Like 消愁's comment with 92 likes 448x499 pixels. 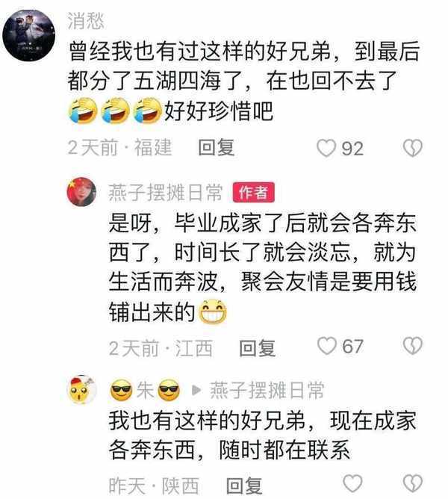[326, 148]
